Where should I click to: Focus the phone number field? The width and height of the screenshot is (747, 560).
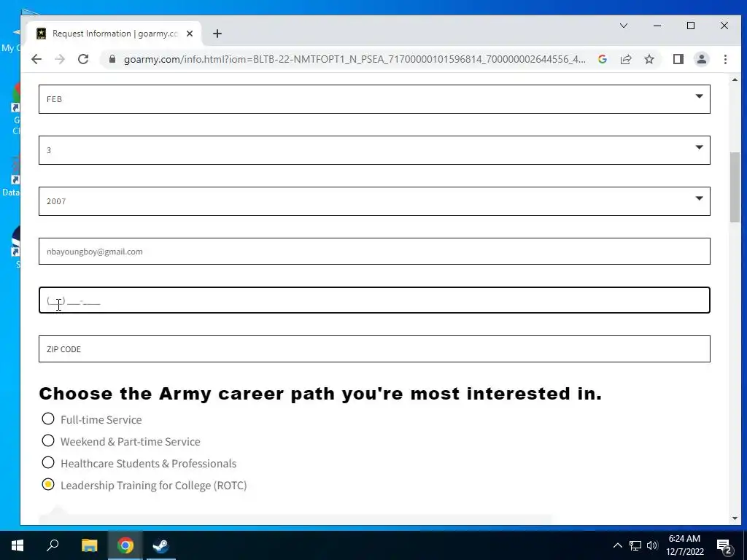click(x=374, y=300)
